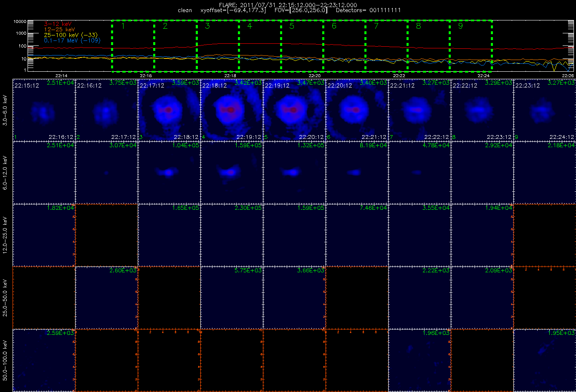
Task: Click the 6.0-12.0 keV row label
Action: [x=5, y=173]
